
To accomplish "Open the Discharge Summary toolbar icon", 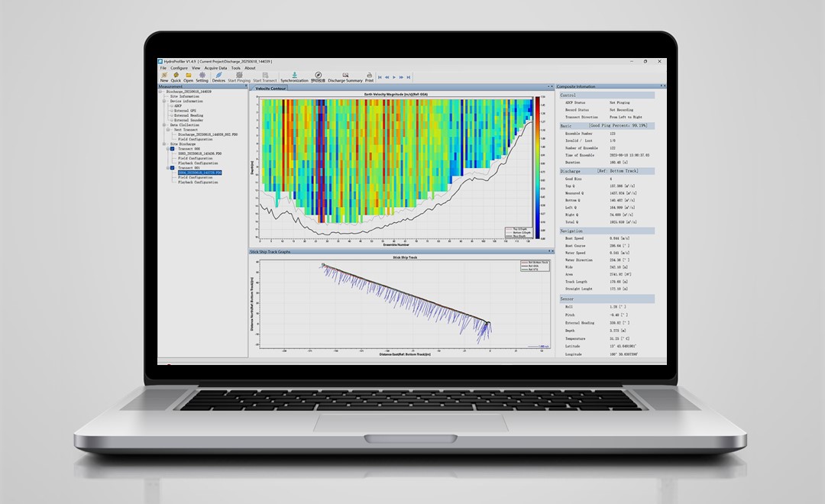I will click(345, 76).
